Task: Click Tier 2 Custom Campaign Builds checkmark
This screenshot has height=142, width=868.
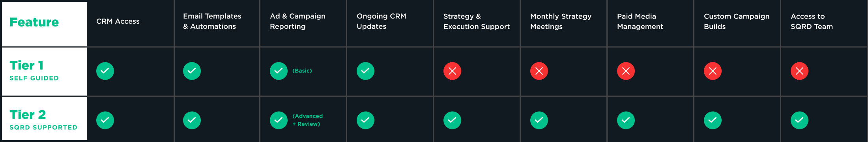Action: point(713,120)
